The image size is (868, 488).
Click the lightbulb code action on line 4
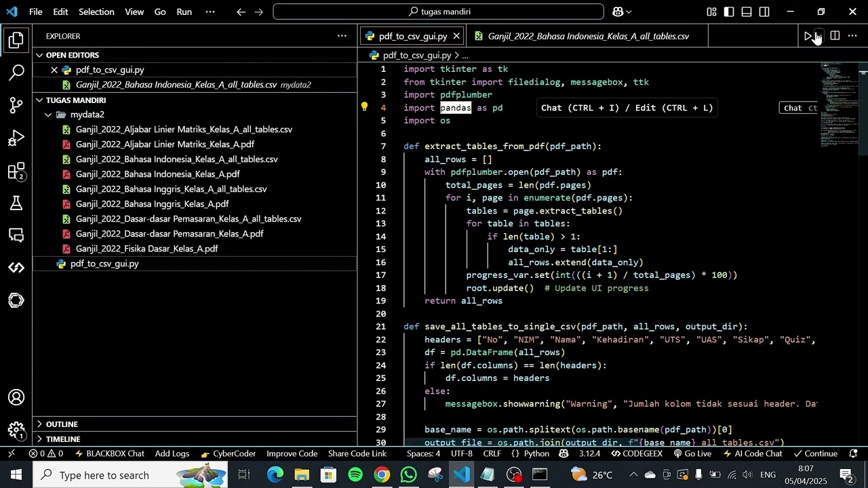[364, 107]
